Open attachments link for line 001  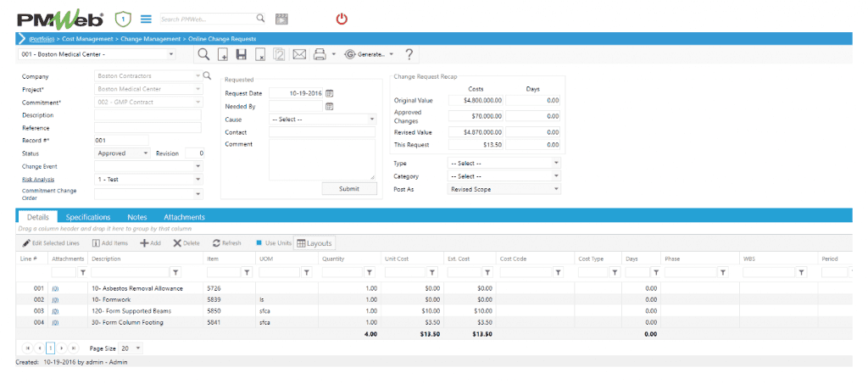(55, 288)
